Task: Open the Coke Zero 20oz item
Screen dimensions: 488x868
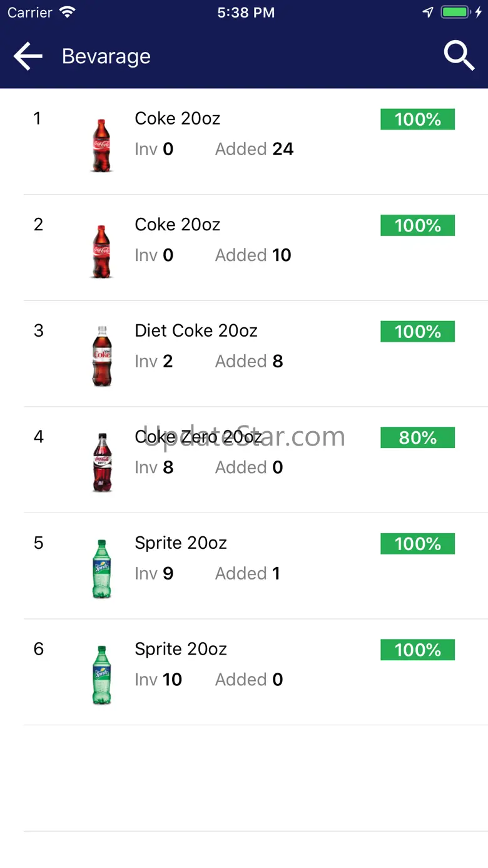Action: pyautogui.click(x=198, y=437)
